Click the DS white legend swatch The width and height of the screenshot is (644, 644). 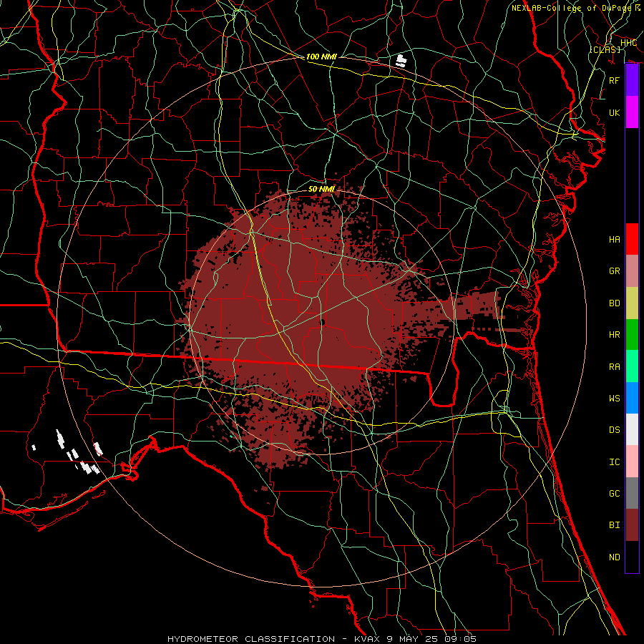click(632, 429)
